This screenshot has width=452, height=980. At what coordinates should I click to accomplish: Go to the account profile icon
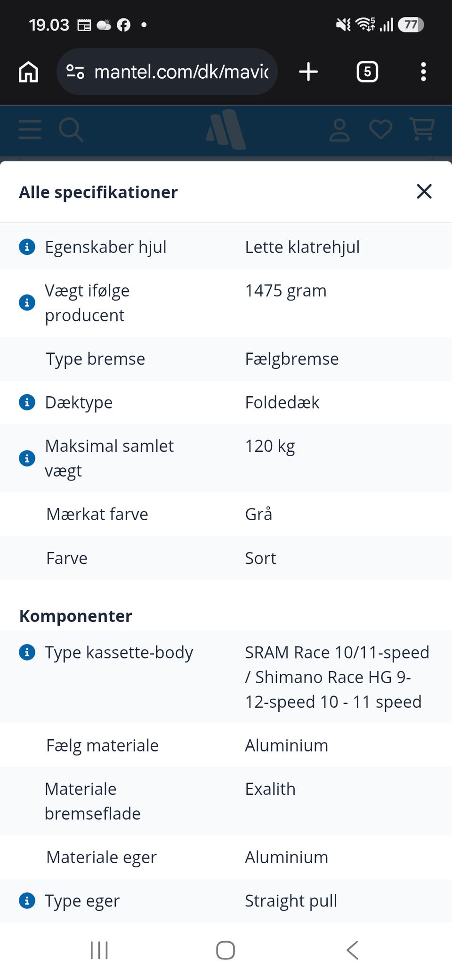[339, 130]
